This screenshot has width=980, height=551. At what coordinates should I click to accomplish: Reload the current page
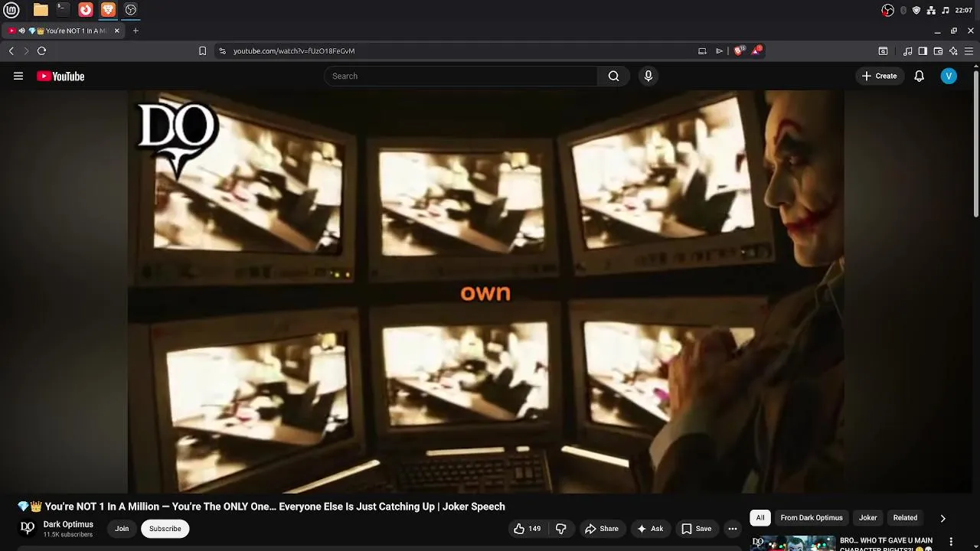[41, 51]
